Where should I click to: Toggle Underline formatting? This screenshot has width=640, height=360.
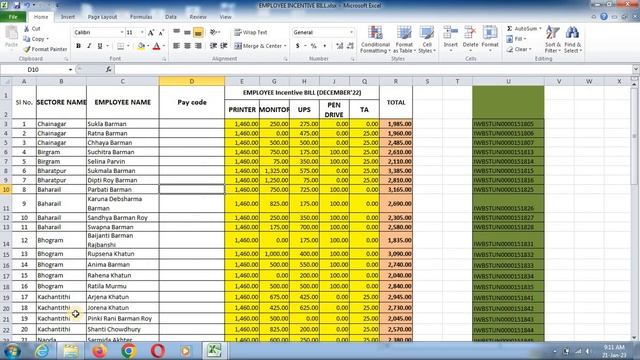click(100, 46)
